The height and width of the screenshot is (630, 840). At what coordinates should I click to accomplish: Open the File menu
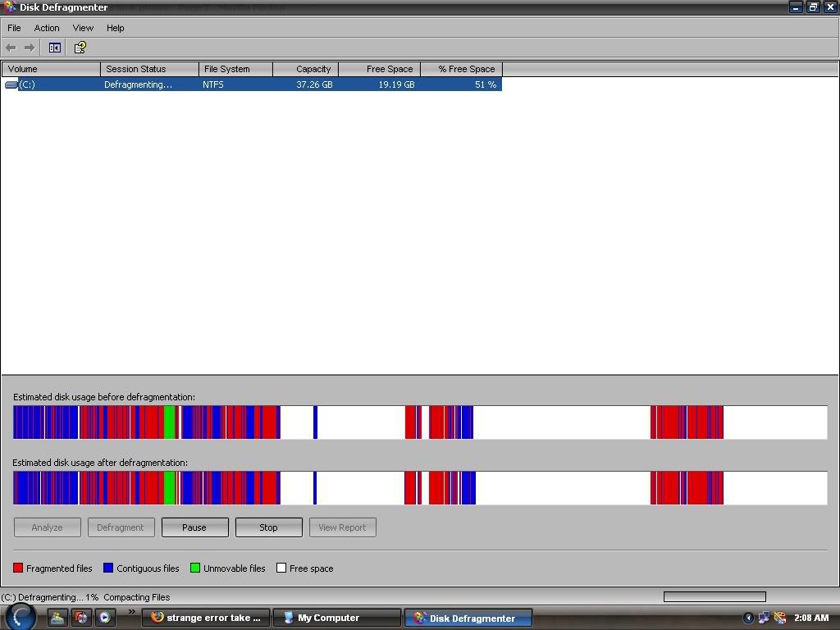[x=14, y=28]
